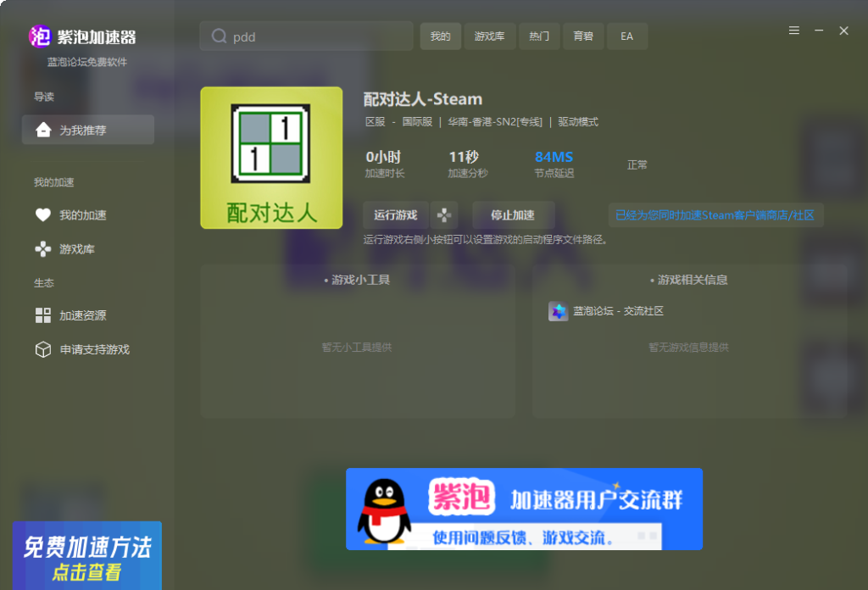Open the 免费加速方法 点击查看 promo

click(x=87, y=556)
